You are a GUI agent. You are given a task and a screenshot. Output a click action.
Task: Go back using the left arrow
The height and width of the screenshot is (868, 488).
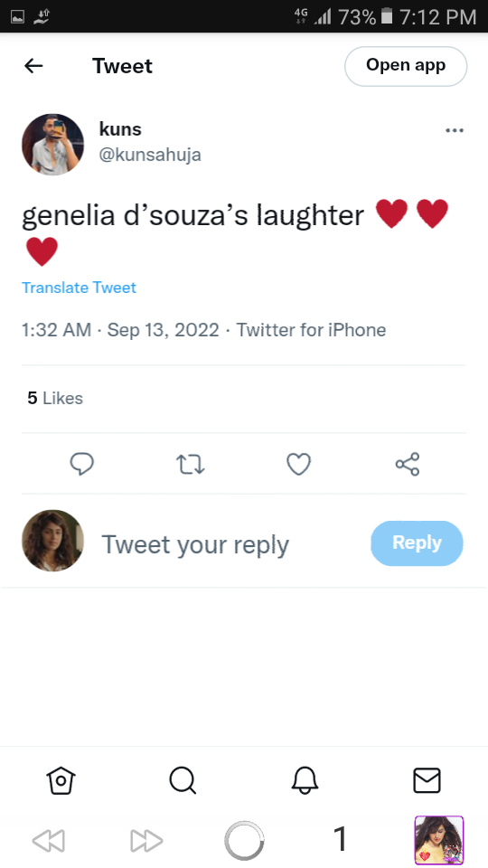(x=33, y=66)
